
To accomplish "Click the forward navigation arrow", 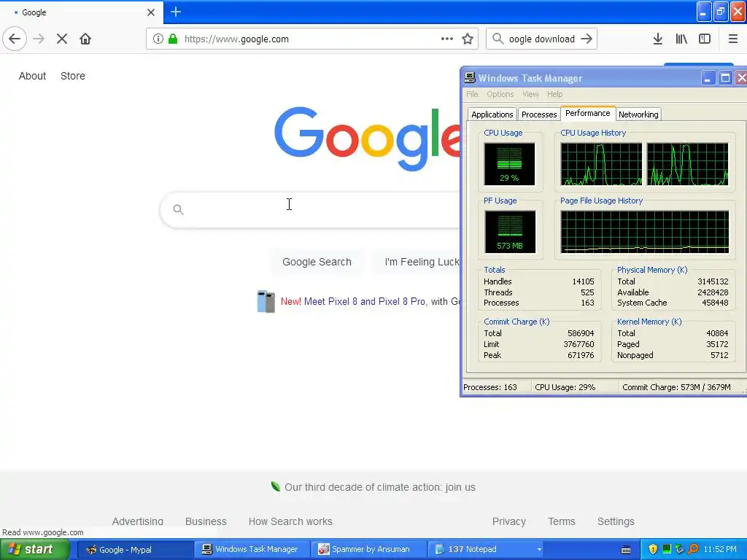I will pyautogui.click(x=39, y=39).
